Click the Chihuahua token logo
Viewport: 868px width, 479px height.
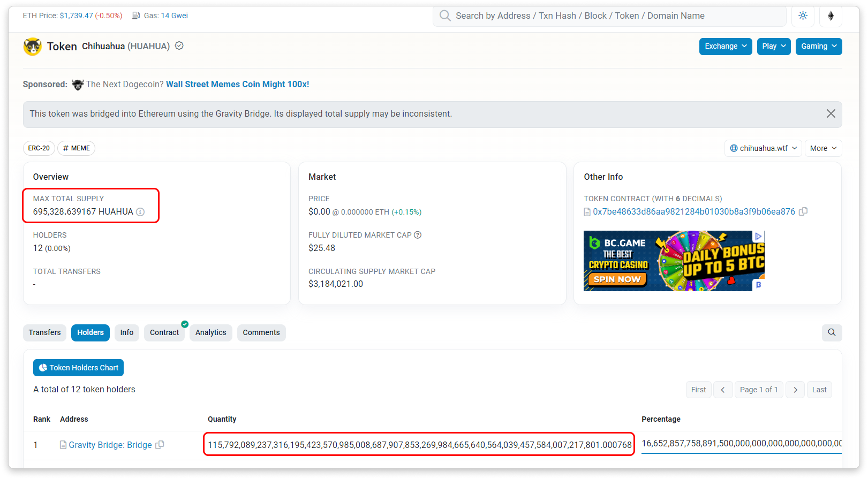click(33, 47)
